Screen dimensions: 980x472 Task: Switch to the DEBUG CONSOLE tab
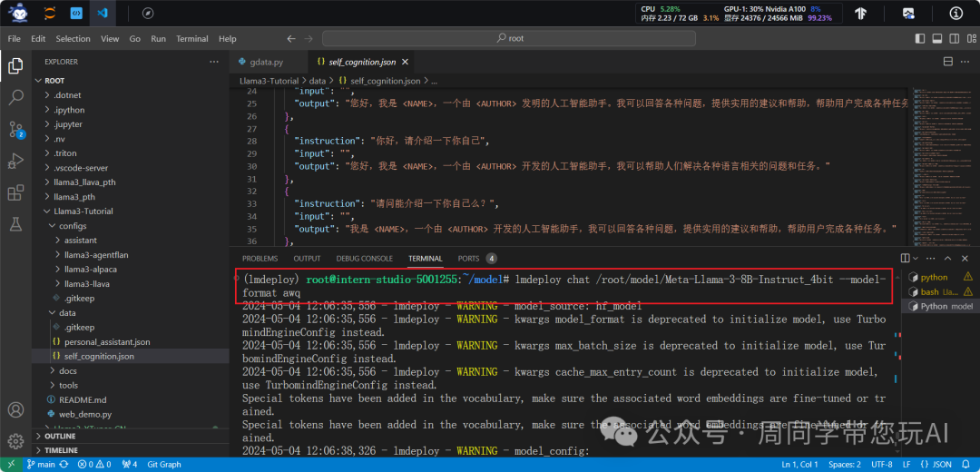click(364, 259)
